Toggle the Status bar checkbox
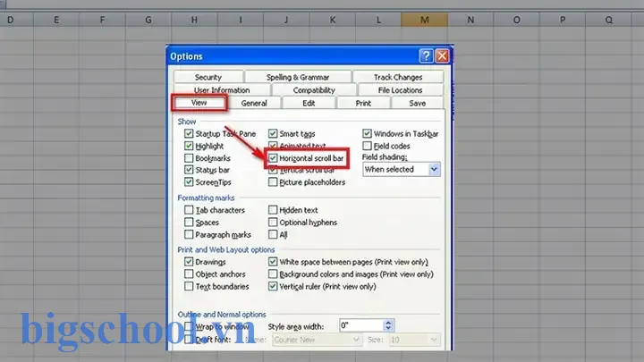 (x=189, y=170)
